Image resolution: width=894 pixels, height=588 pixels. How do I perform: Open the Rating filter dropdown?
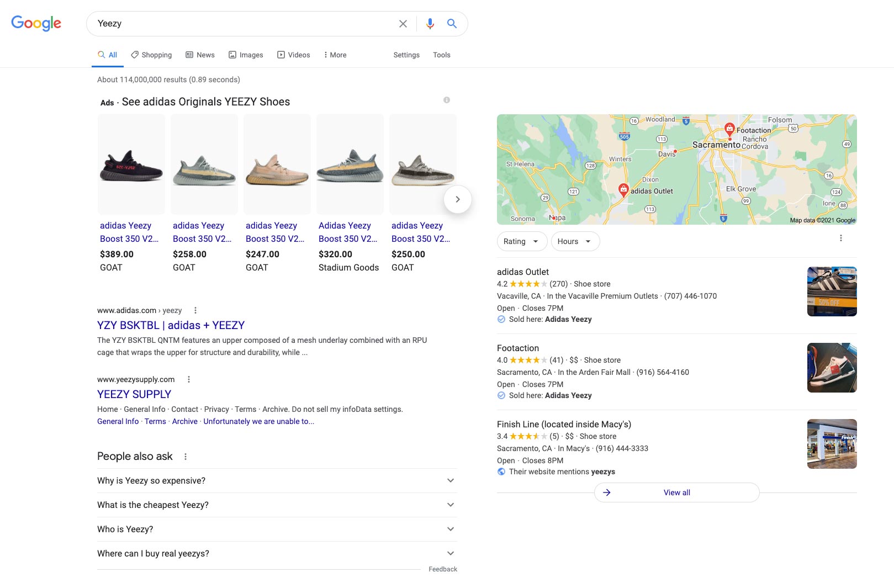click(x=522, y=241)
